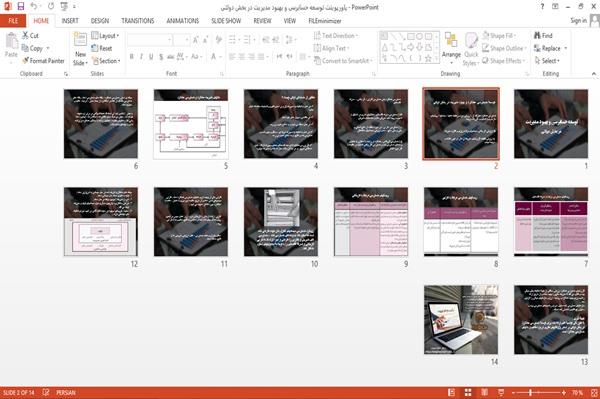Click the Format Painter tool
The width and height of the screenshot is (600, 399).
click(43, 61)
